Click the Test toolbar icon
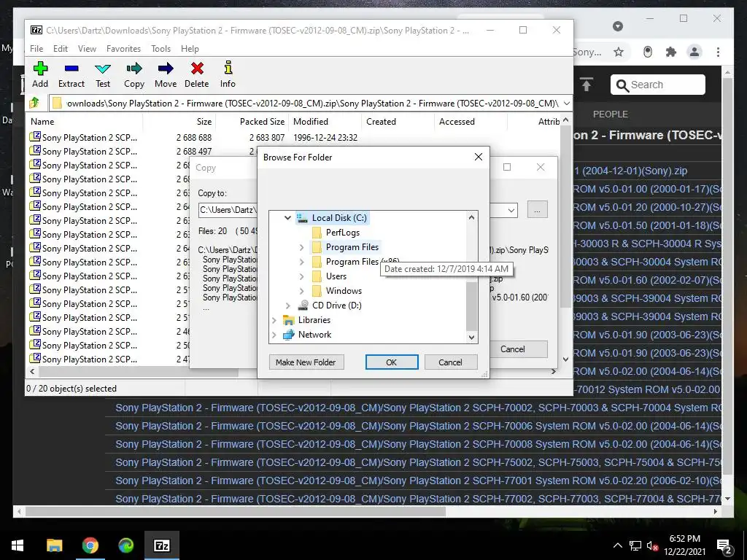This screenshot has height=560, width=747. coord(103,75)
